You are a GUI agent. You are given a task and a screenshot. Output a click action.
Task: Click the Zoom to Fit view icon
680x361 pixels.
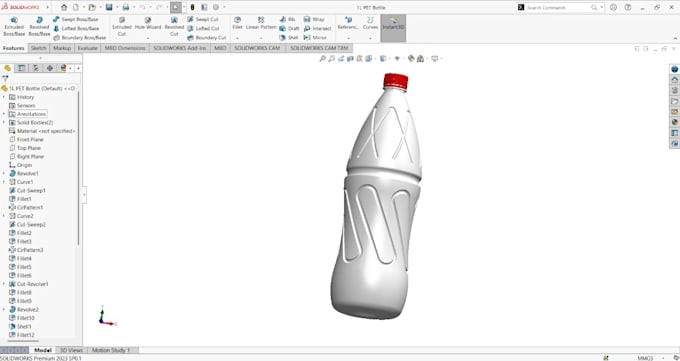click(x=322, y=59)
